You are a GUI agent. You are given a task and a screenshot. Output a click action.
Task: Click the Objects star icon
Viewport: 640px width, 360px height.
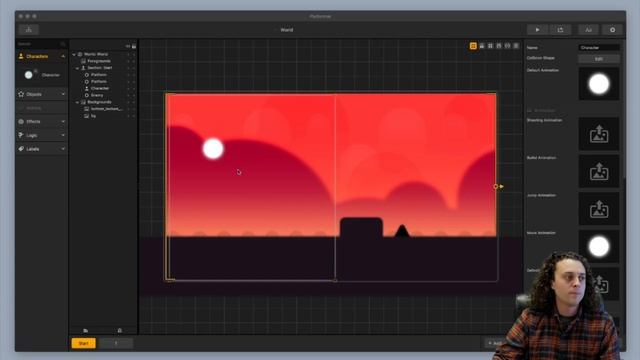[x=21, y=94]
